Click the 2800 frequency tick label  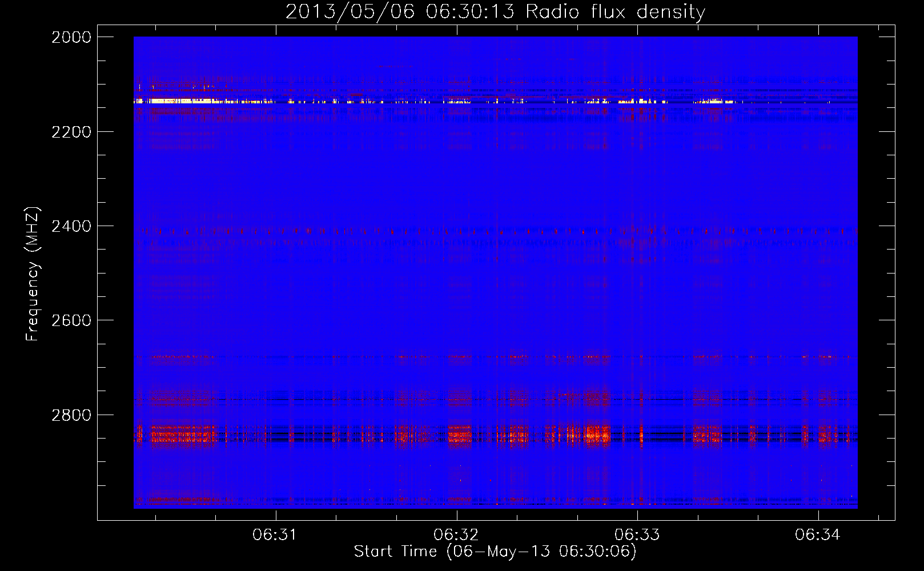tap(71, 415)
